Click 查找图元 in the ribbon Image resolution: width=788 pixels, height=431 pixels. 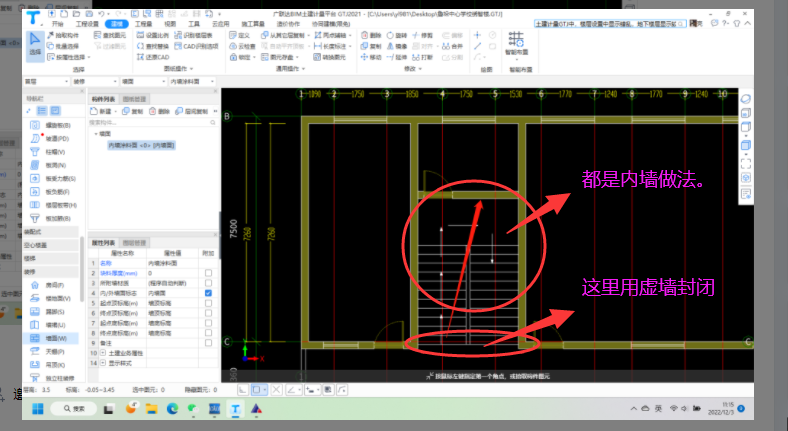point(110,35)
